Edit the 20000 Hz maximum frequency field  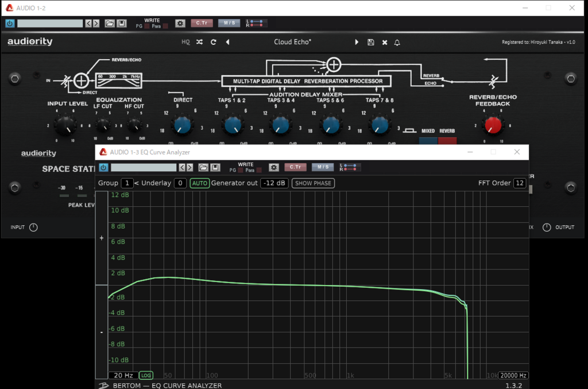tap(513, 375)
